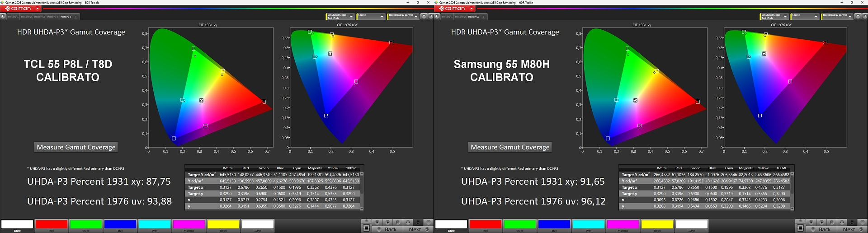Open the Simulated Meter dropdown in the SDR Toolkit window

340,16
